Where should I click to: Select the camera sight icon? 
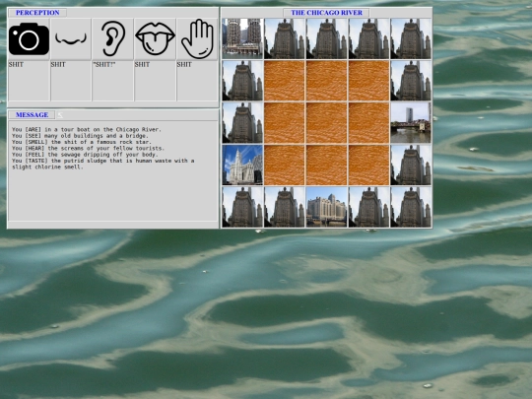click(x=29, y=38)
